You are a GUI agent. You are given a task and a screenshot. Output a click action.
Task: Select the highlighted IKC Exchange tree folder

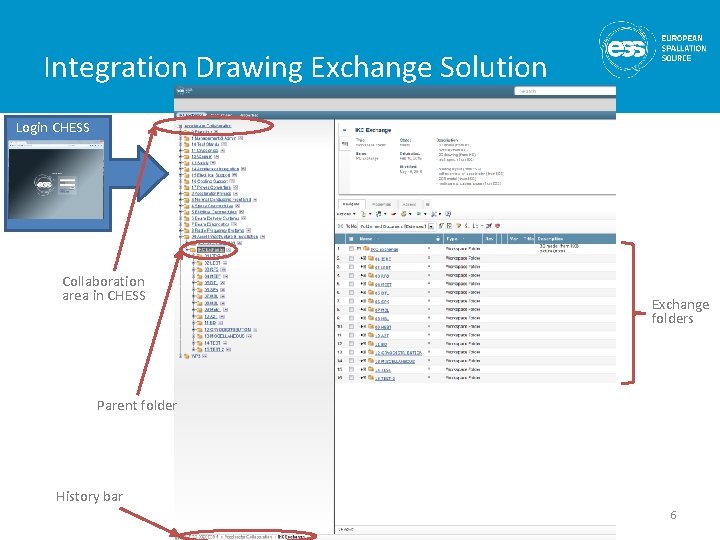pos(211,250)
